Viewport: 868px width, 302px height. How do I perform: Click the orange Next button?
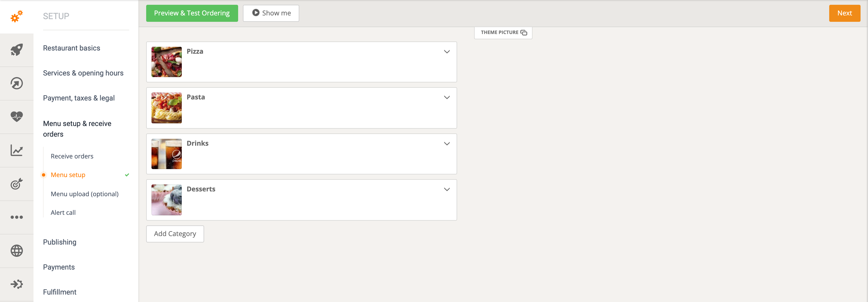[x=844, y=13]
